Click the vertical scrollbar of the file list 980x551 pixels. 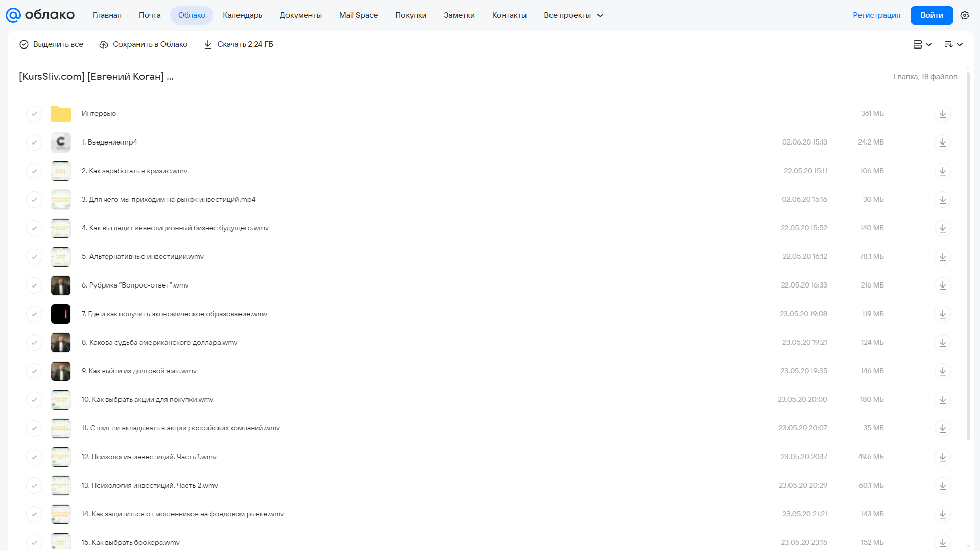tap(968, 255)
